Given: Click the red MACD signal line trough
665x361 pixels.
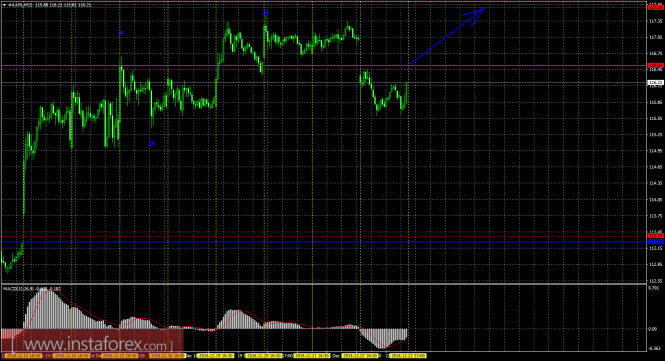Looking at the screenshot, I should (x=385, y=347).
